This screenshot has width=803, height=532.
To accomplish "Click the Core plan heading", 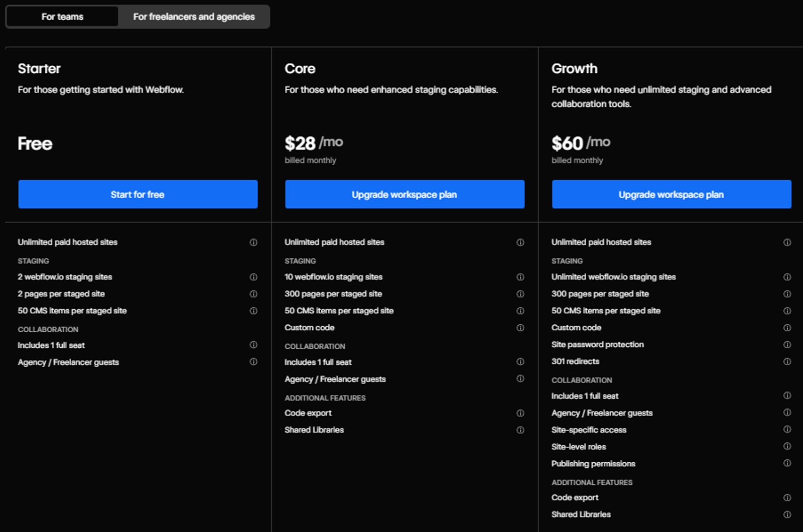I will 300,69.
